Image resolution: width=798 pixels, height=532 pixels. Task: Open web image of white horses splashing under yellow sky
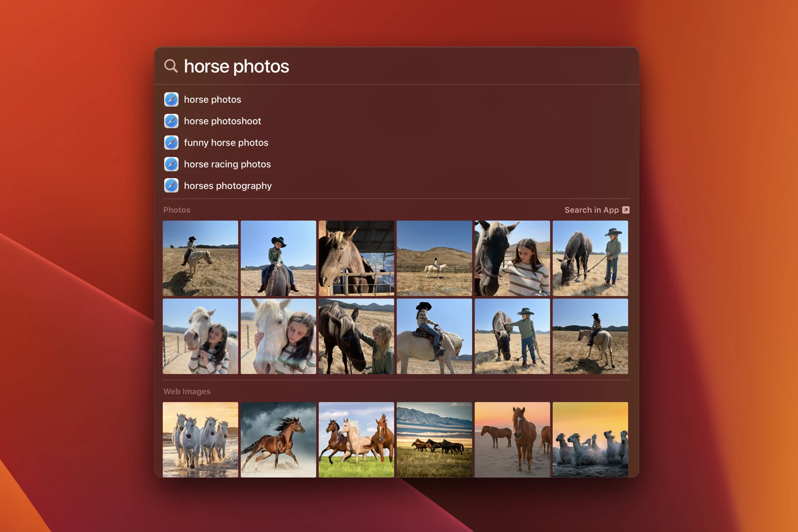[x=590, y=439]
